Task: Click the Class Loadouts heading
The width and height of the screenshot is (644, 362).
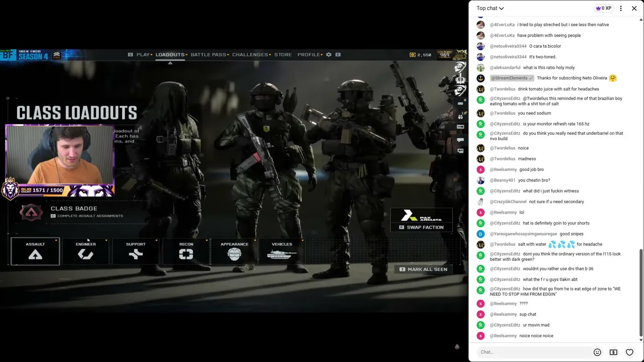Action: point(76,113)
